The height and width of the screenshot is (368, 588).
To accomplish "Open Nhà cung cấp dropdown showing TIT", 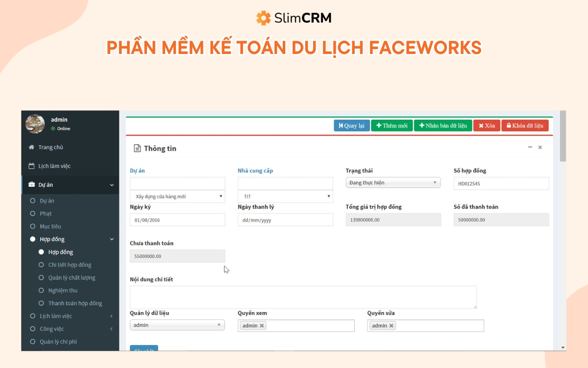I will click(285, 196).
